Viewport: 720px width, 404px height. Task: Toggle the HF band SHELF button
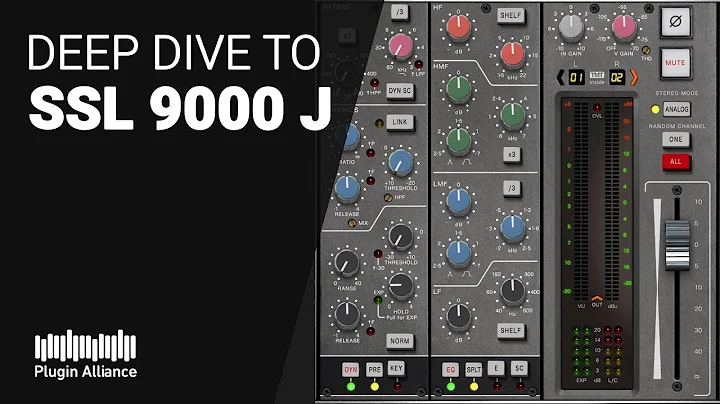point(511,15)
